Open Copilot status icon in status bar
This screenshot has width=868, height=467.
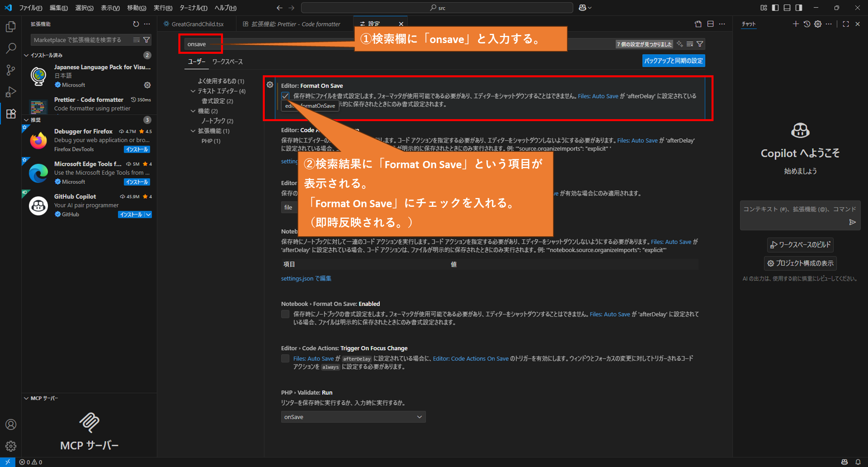(845, 462)
